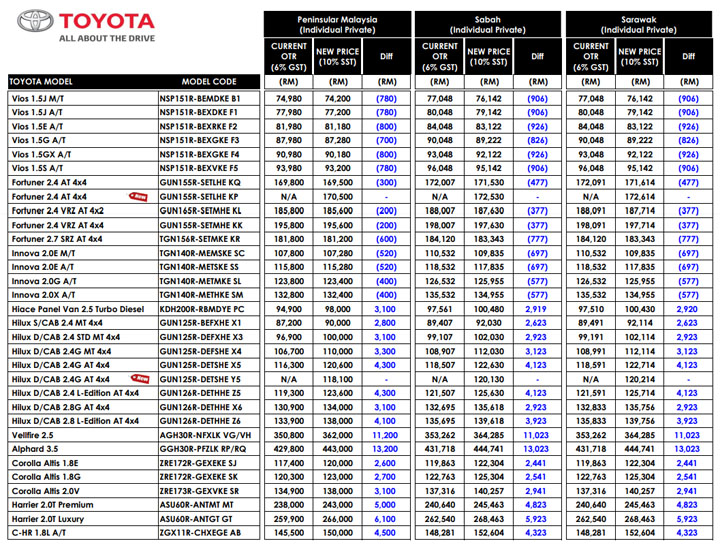Select the 'Vellfire 2.5' model name

coord(32,435)
